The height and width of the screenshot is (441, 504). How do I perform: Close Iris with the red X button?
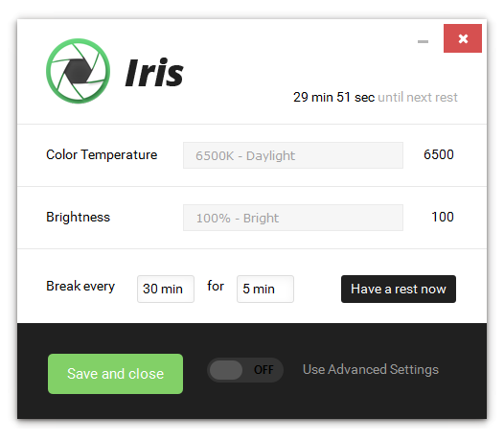click(x=463, y=38)
